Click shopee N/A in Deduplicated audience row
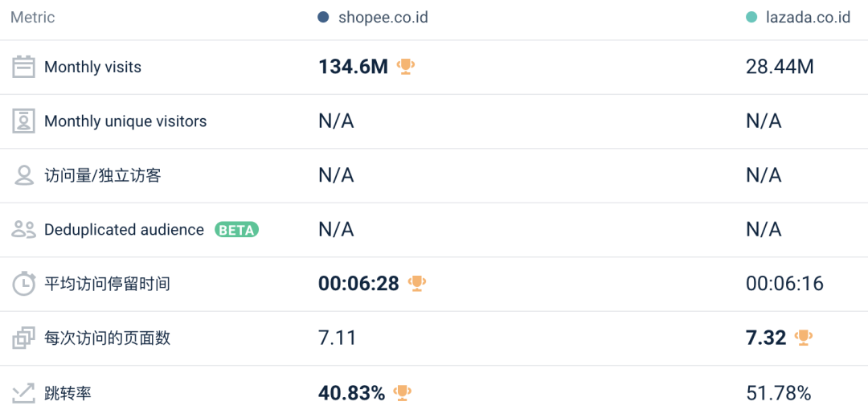 point(336,230)
